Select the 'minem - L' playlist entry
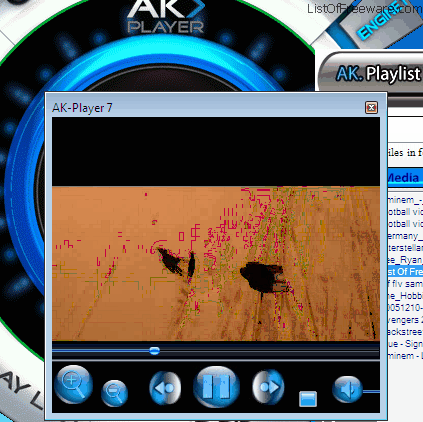423x422 pixels. pyautogui.click(x=405, y=356)
